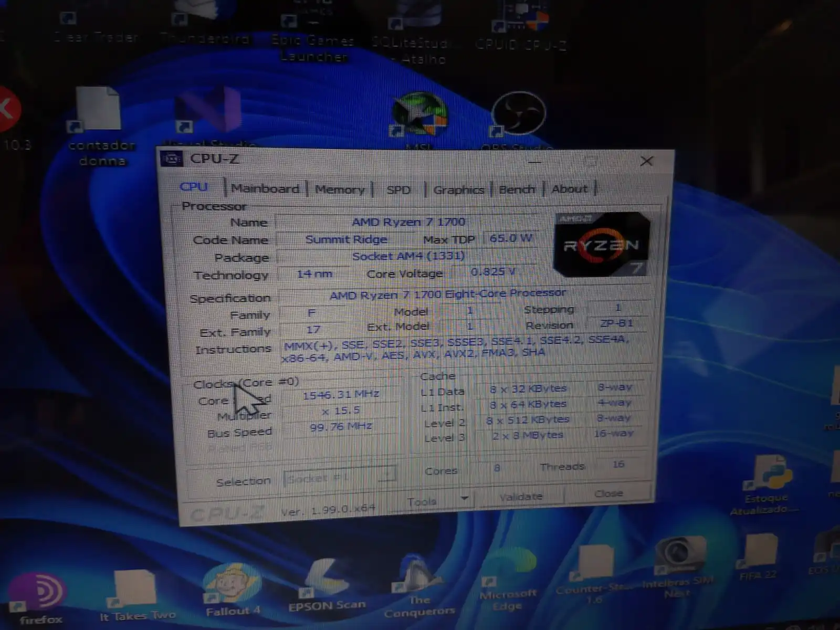Select the Name value "AMD Ryzen 7 1700"
This screenshot has height=630, width=840.
(x=408, y=222)
